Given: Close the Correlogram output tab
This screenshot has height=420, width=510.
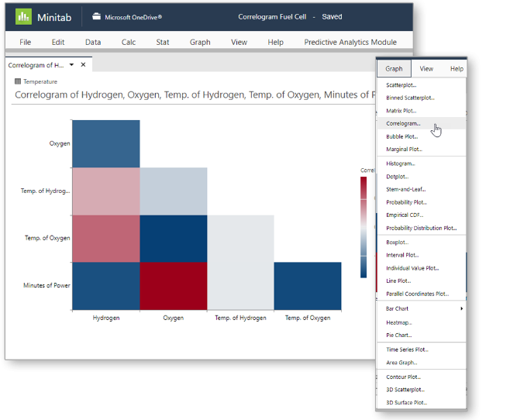Looking at the screenshot, I should [83, 64].
